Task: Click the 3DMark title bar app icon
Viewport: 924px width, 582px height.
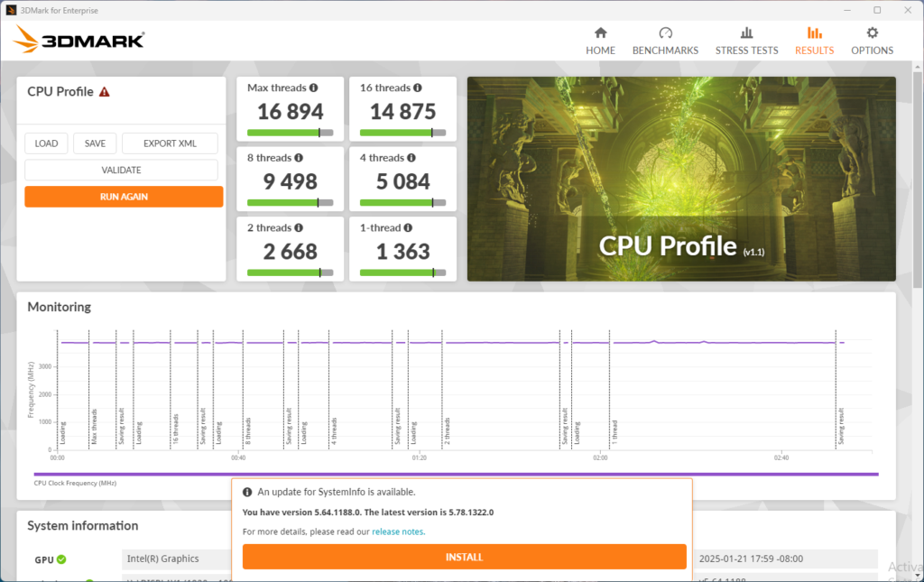Action: tap(11, 10)
